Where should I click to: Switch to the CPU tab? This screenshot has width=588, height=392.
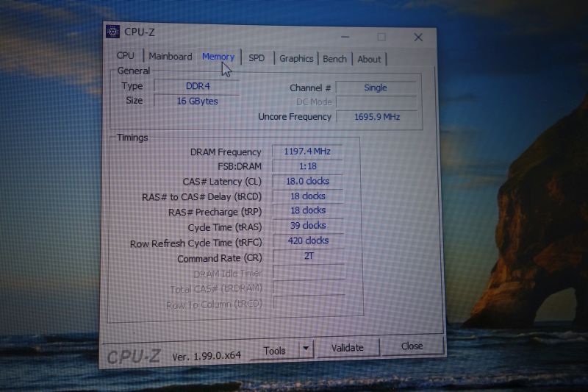point(125,55)
